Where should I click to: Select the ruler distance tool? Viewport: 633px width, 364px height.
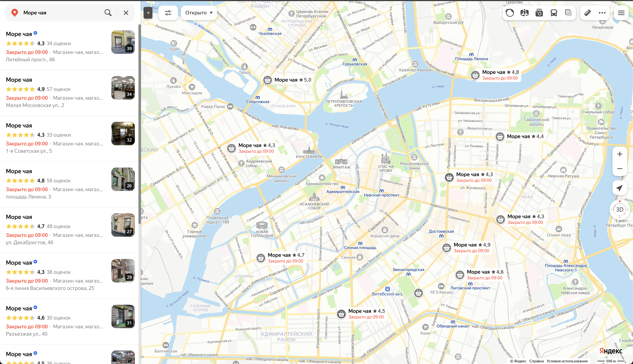point(587,13)
